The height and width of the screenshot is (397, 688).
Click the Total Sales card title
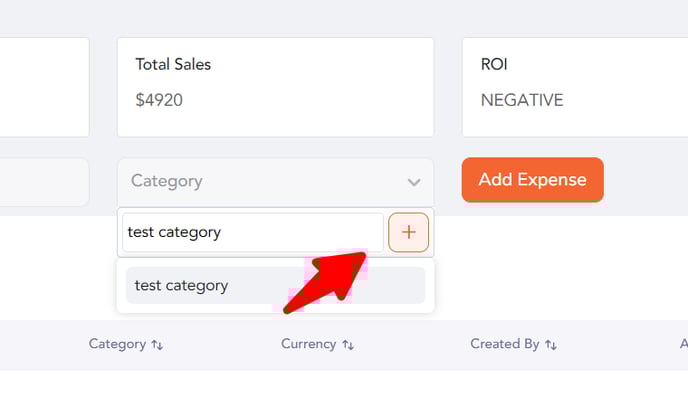[173, 64]
